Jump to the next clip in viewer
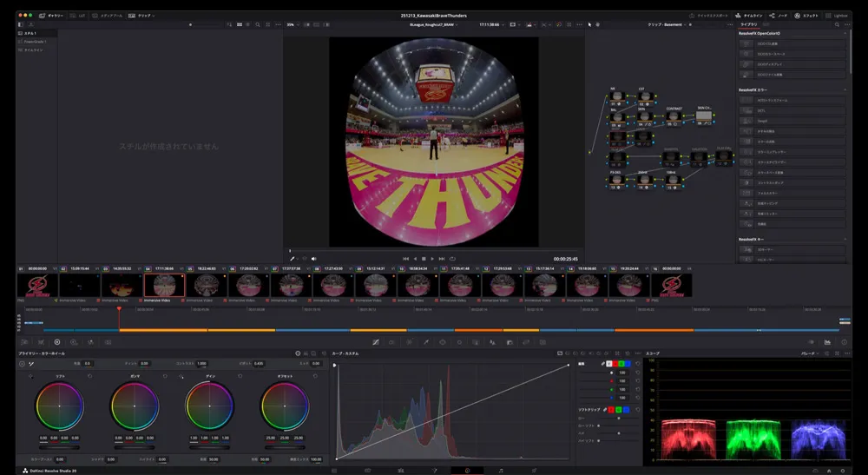The width and height of the screenshot is (868, 475). pyautogui.click(x=442, y=259)
